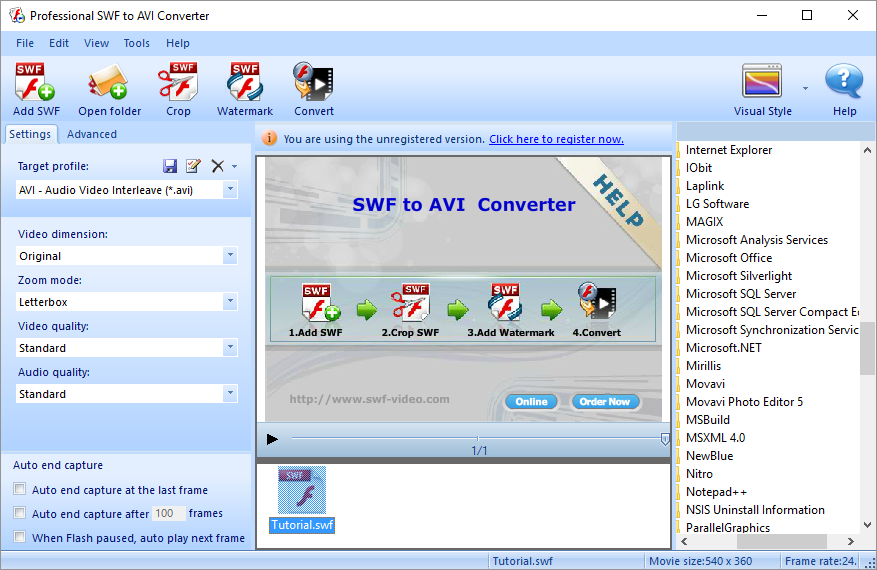
Task: Select Microsoft.NET in the list
Action: pyautogui.click(x=724, y=348)
